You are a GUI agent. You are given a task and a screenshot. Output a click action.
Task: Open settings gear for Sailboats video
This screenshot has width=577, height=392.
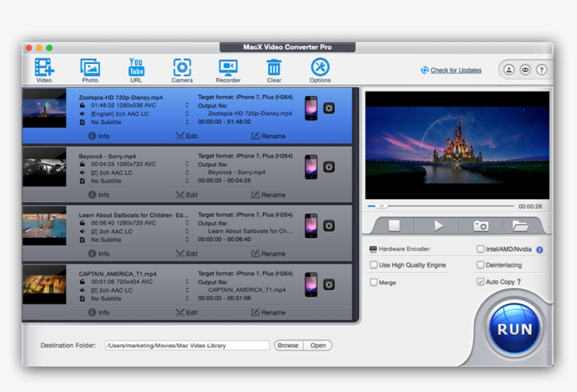(x=329, y=226)
